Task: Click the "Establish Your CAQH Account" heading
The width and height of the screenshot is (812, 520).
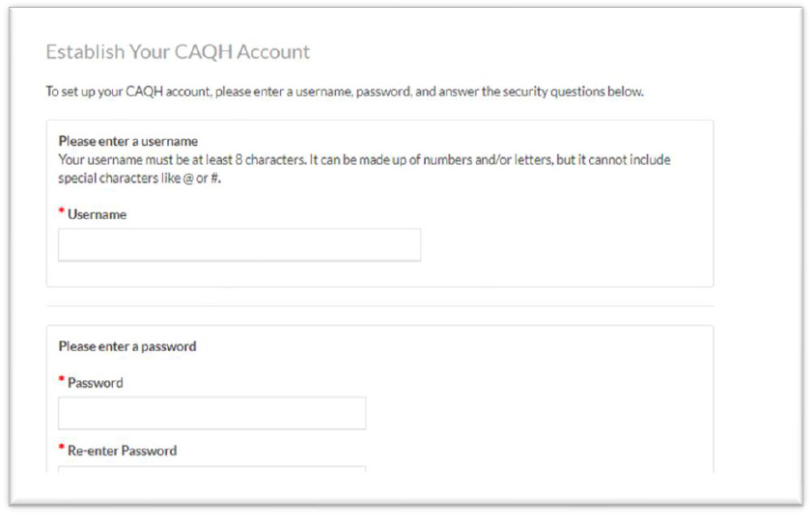Action: (178, 52)
